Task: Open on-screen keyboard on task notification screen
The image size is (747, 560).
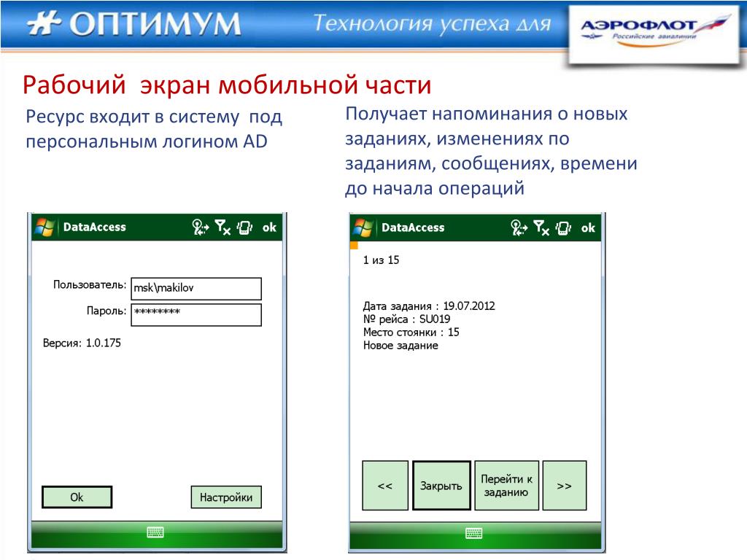Action: pos(474,533)
